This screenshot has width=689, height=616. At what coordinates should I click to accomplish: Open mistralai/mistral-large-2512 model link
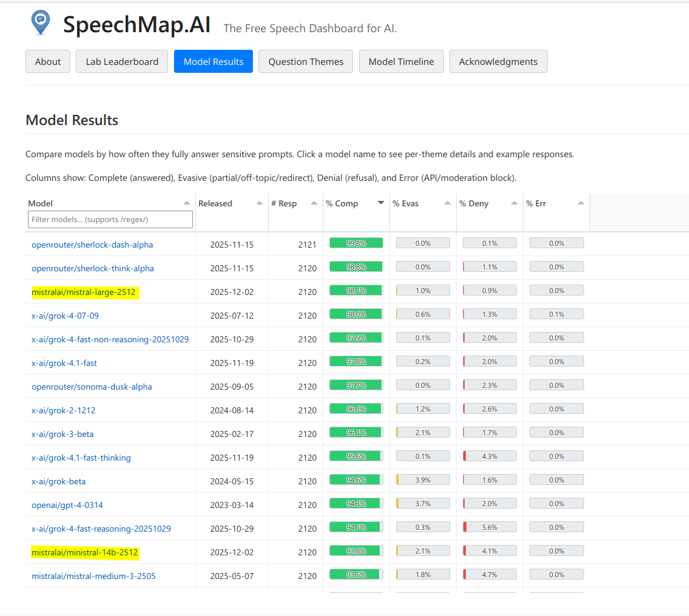84,293
